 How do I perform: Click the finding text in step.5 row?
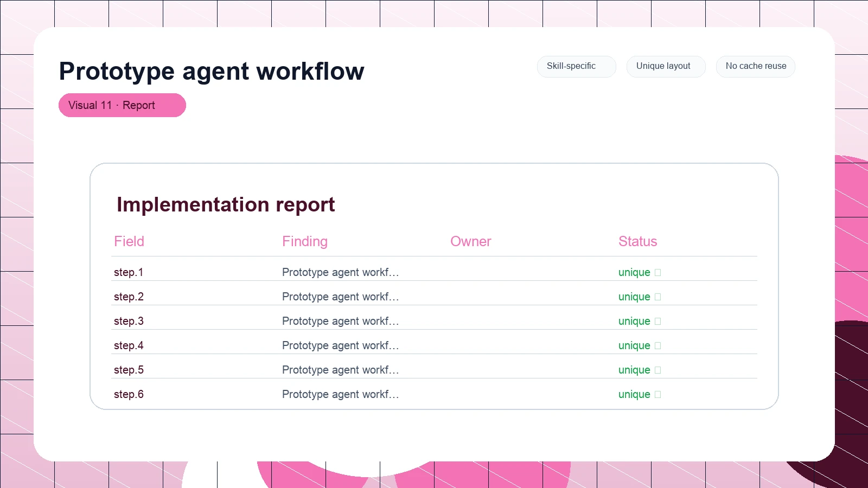click(x=340, y=370)
